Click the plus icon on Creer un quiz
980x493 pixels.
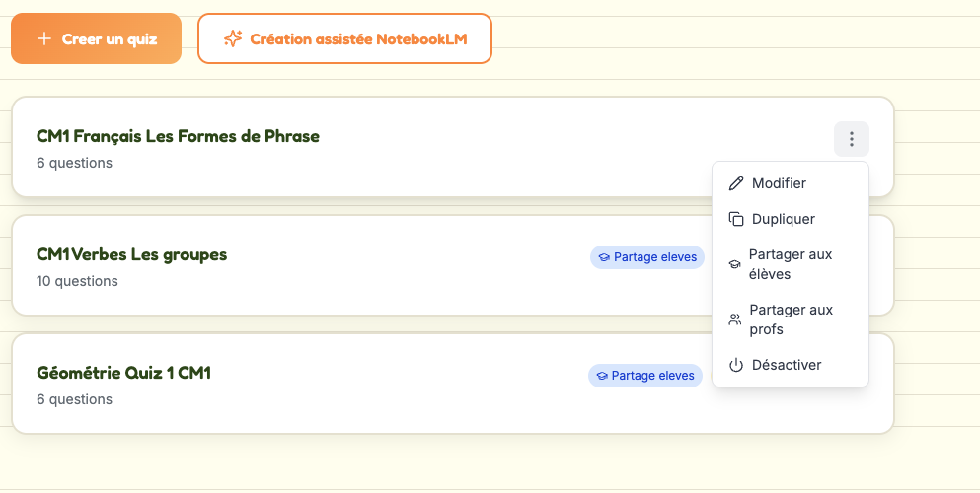43,38
